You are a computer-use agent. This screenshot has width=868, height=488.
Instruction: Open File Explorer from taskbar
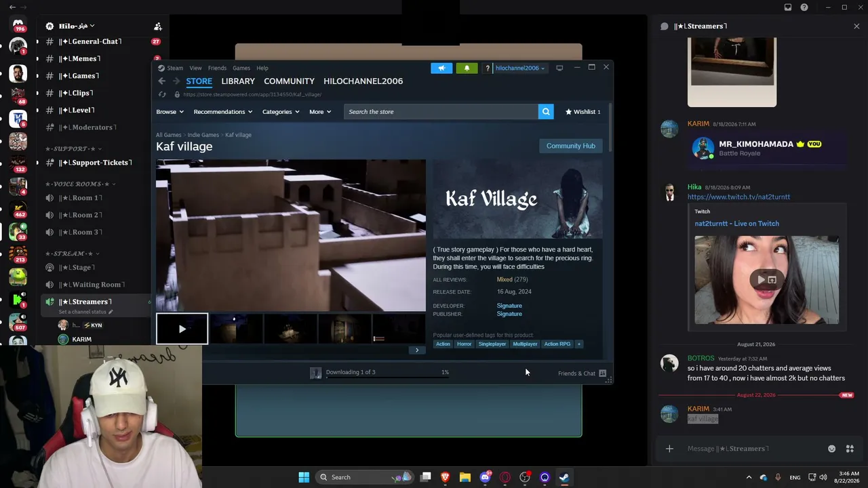click(465, 477)
